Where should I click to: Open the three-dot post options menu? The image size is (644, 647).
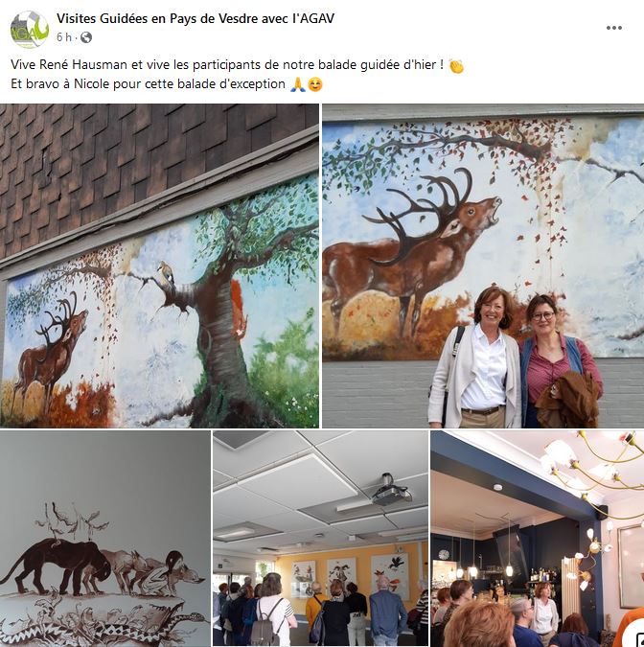614,28
